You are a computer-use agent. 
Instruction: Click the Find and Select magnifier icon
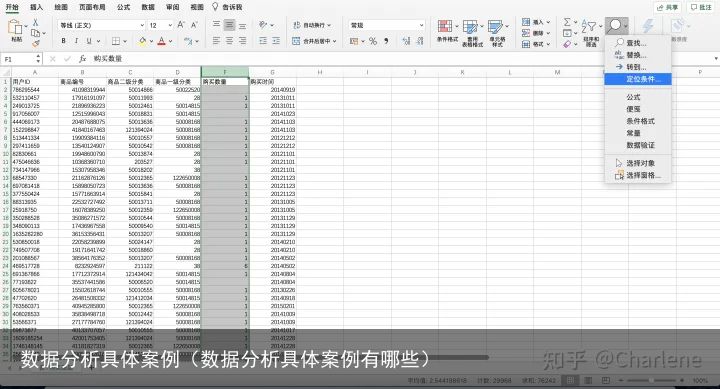[x=616, y=26]
